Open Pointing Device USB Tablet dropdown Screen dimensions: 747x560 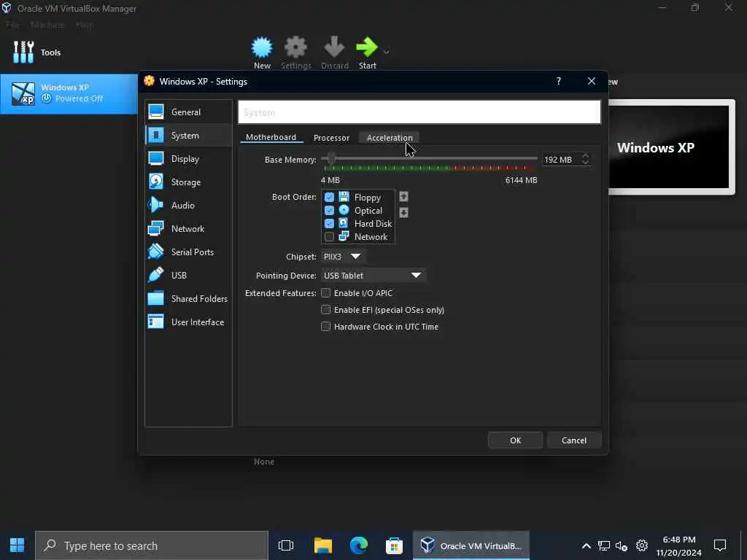pyautogui.click(x=373, y=275)
